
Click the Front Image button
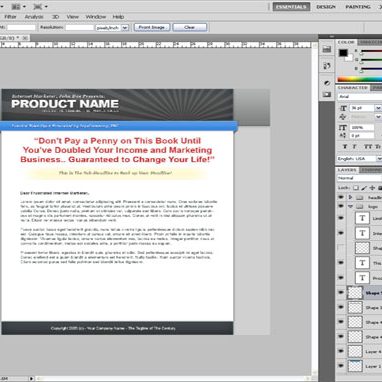click(x=152, y=27)
